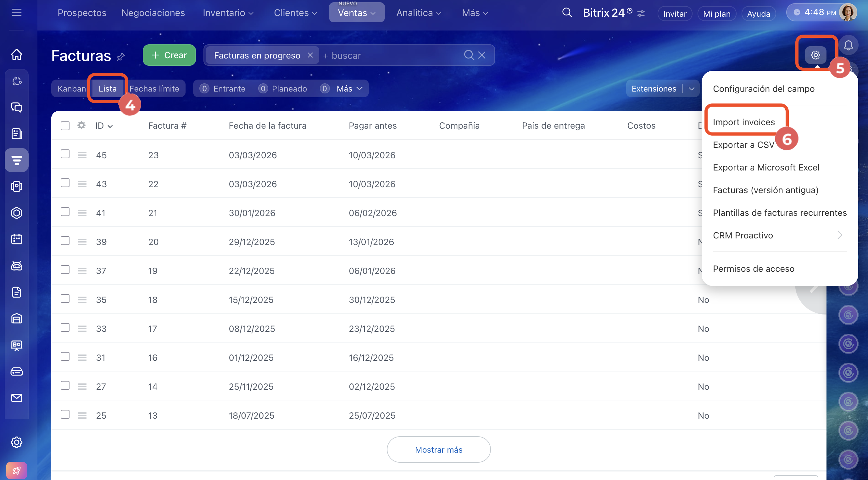
Task: Click the home icon in left sidebar
Action: (16, 54)
